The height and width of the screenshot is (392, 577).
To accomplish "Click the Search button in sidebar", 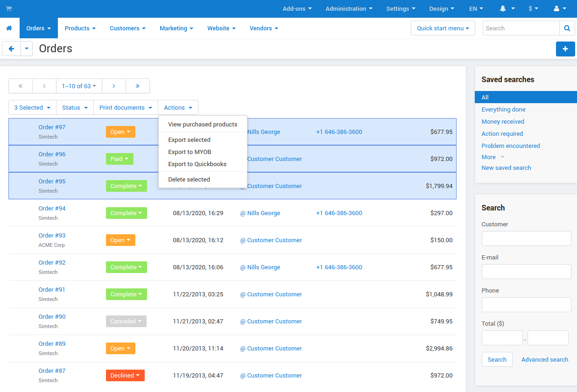I will pos(497,359).
